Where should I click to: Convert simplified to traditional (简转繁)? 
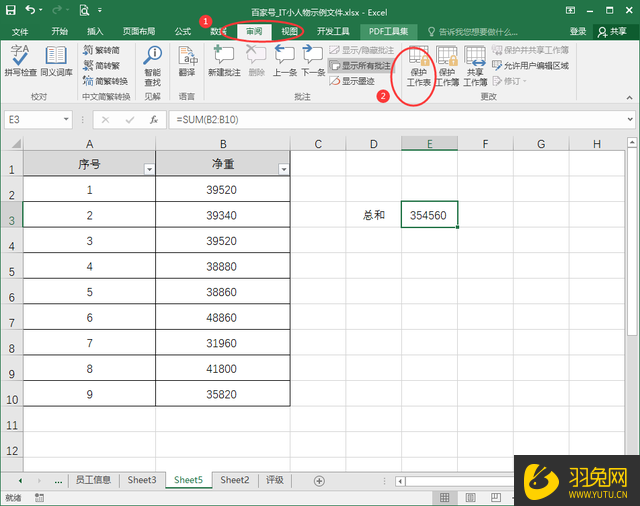102,66
